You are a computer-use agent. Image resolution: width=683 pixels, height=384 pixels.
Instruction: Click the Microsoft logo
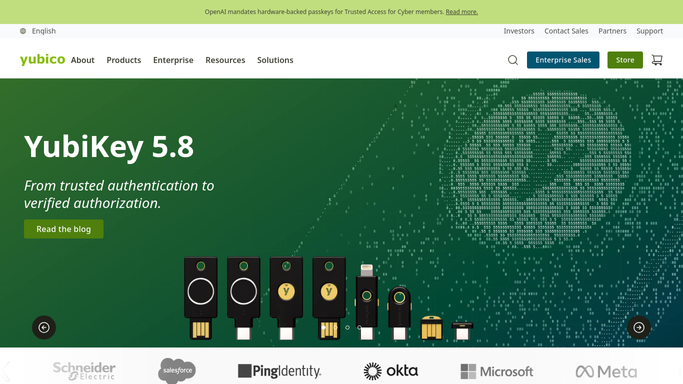[x=497, y=371]
